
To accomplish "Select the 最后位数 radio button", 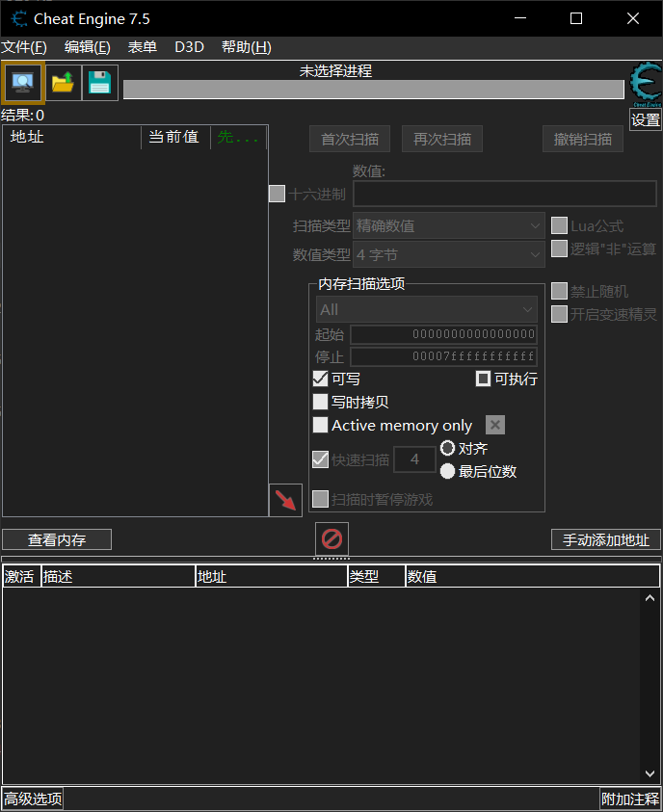I will 447,471.
